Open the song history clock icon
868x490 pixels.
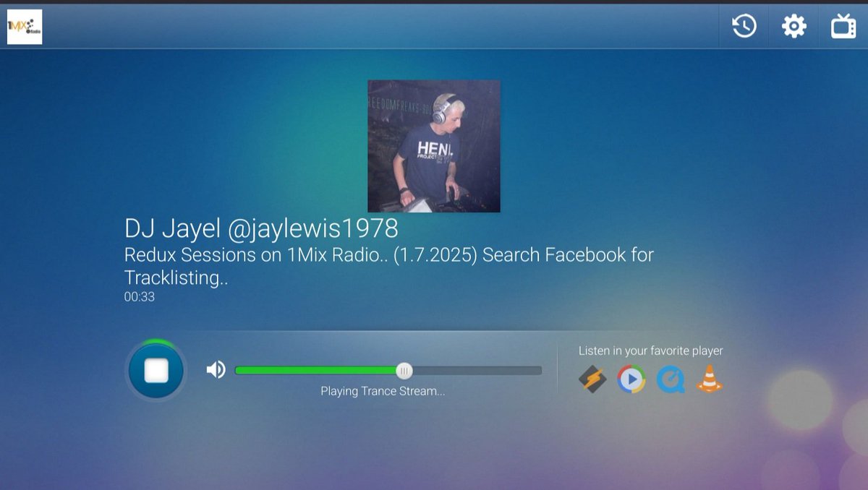[744, 26]
